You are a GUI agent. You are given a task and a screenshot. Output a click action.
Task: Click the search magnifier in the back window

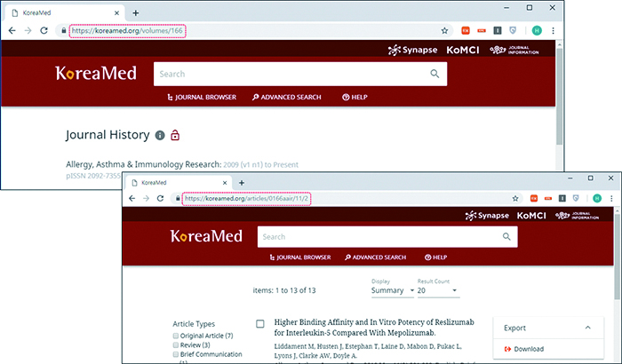tap(435, 74)
